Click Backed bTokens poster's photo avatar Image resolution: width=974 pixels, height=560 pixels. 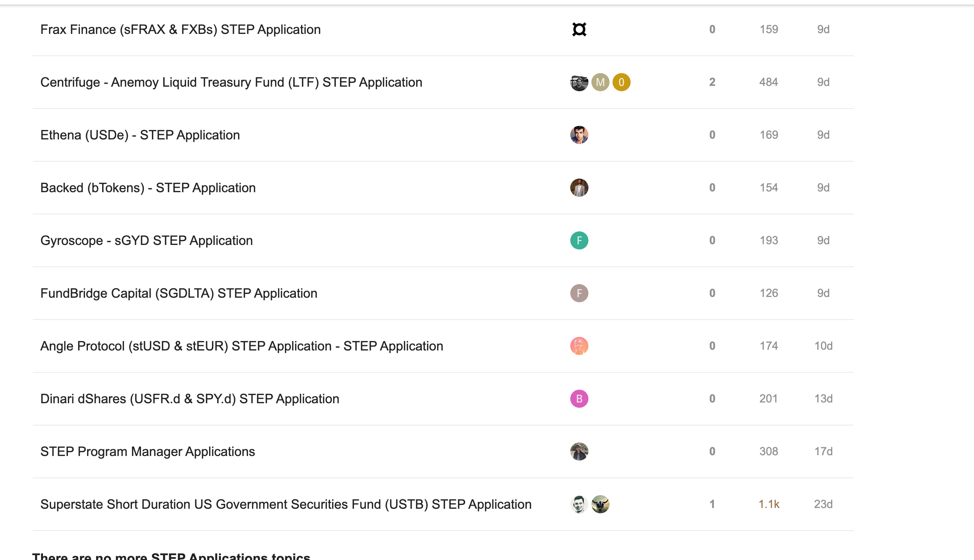tap(579, 188)
